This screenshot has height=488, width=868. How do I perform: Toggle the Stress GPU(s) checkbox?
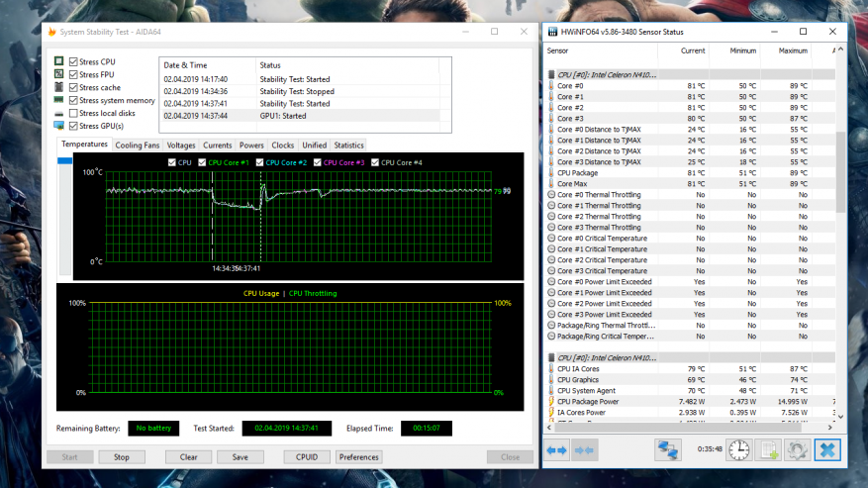point(73,126)
